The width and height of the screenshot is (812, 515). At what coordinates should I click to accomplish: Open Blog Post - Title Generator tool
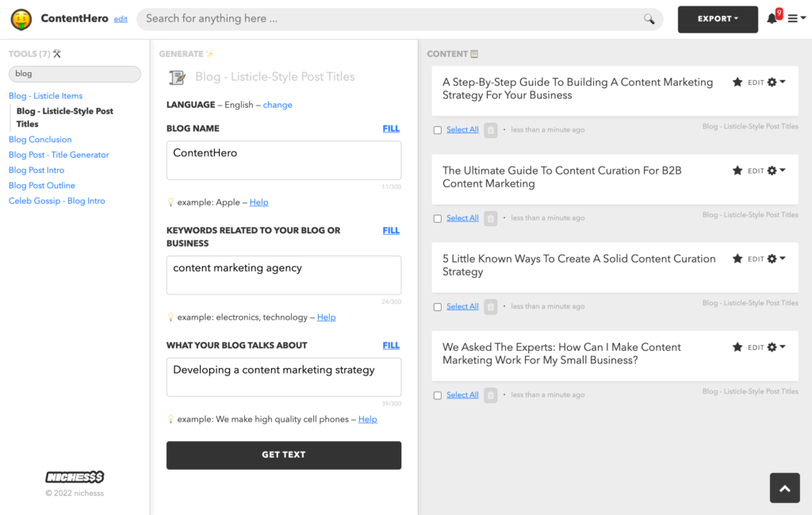[59, 155]
